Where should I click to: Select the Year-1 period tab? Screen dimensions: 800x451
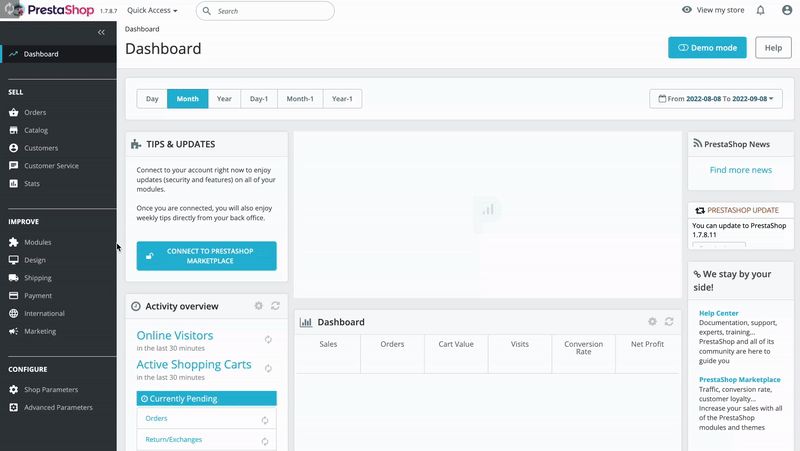342,99
